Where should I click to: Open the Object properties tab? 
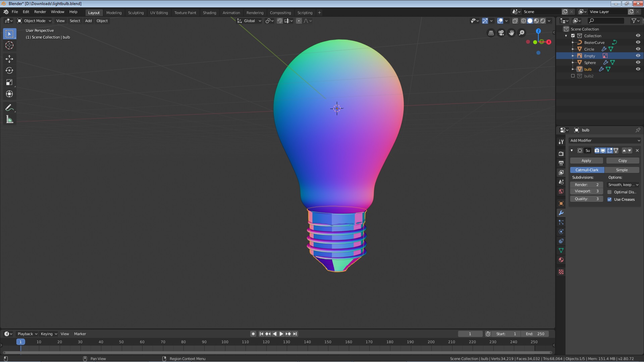561,203
